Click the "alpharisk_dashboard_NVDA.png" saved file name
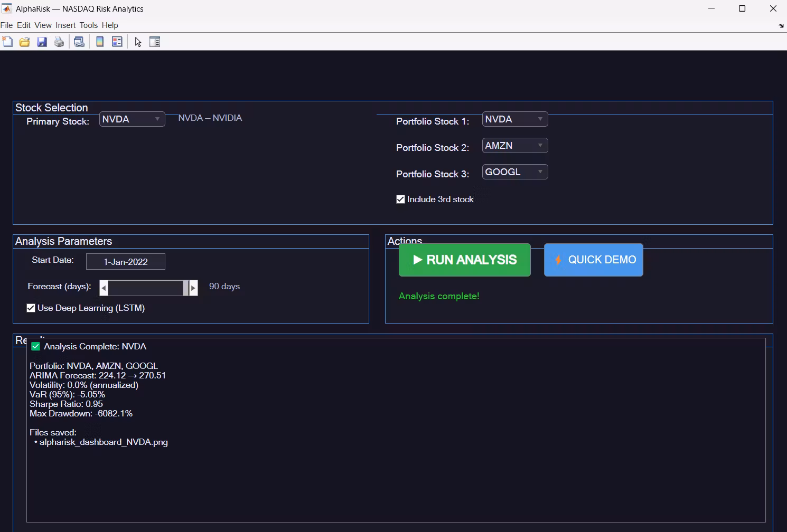Viewport: 787px width, 532px height. pyautogui.click(x=104, y=442)
